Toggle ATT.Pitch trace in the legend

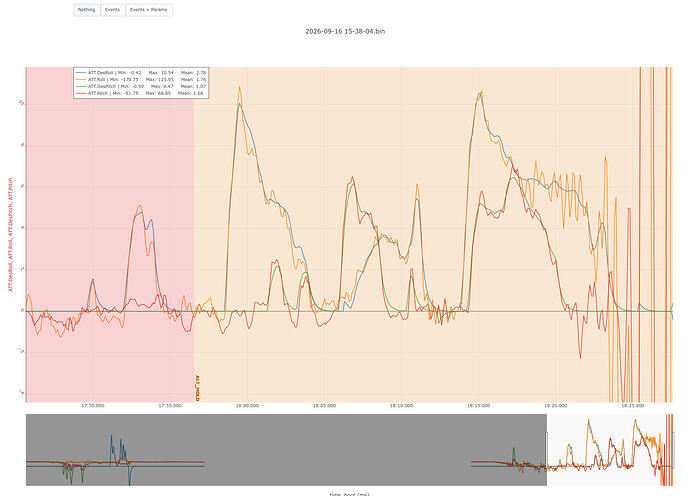pos(141,93)
